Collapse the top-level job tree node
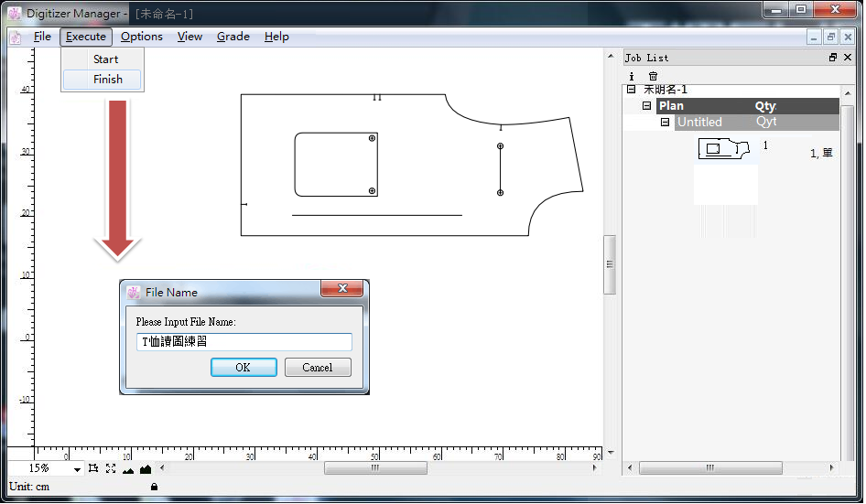The height and width of the screenshot is (504, 866). [631, 90]
